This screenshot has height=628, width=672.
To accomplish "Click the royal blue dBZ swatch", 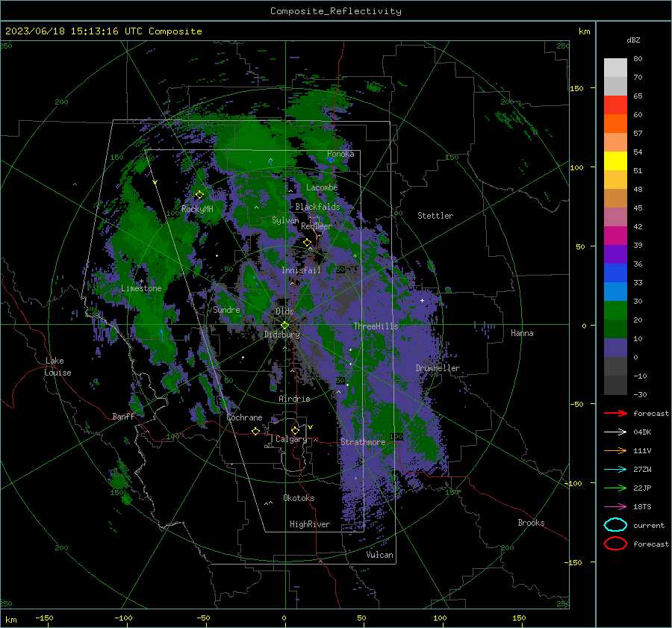I will pos(615,273).
